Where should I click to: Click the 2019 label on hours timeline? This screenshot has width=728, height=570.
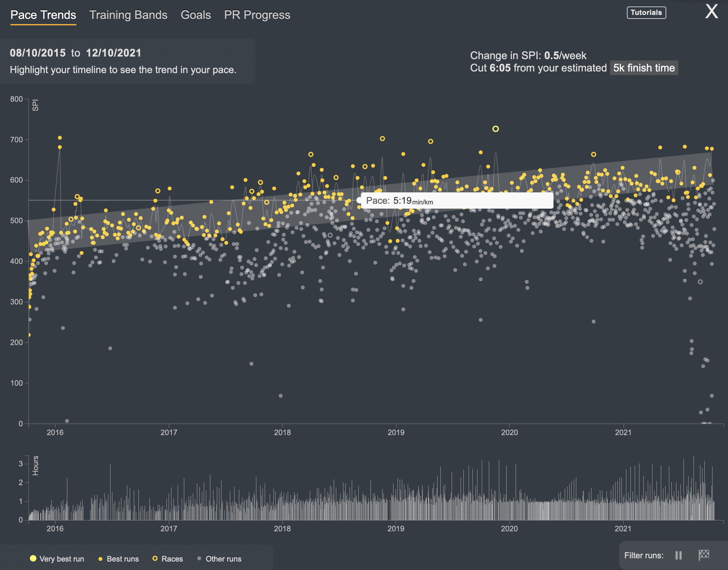pos(396,528)
